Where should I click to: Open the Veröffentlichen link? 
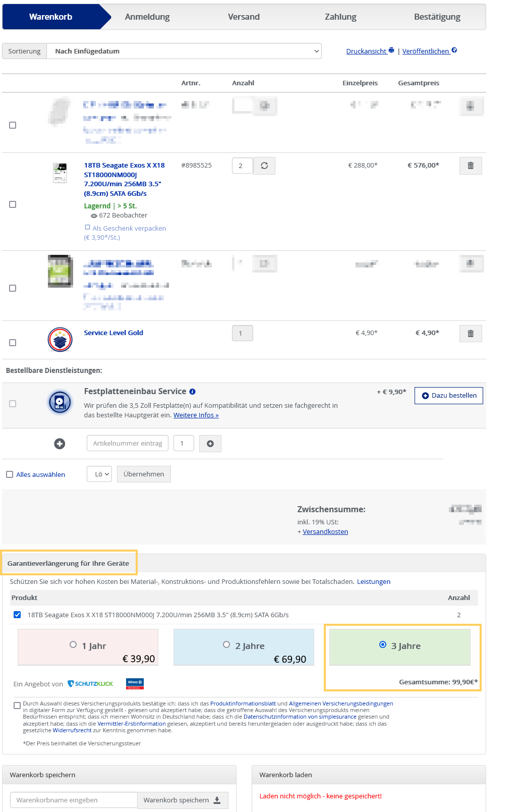[x=426, y=51]
